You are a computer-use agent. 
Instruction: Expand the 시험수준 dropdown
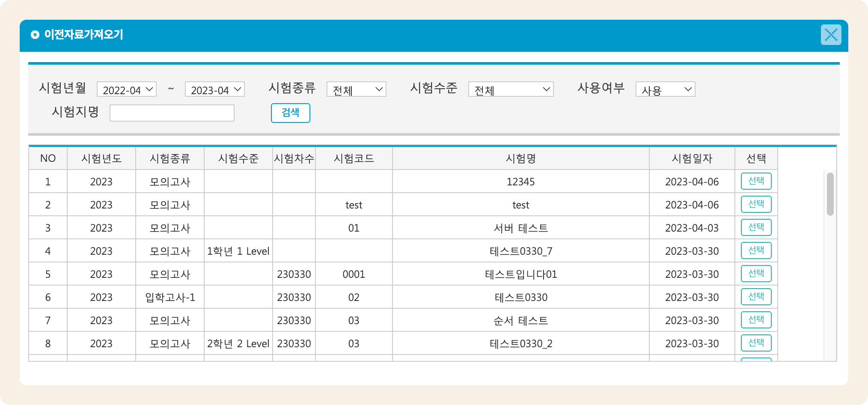(511, 89)
